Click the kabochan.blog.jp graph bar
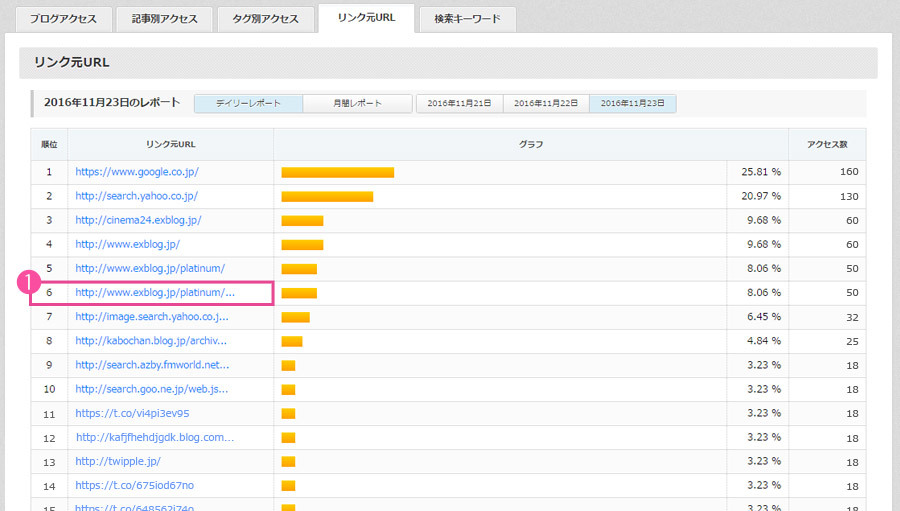This screenshot has width=900, height=511. point(292,341)
